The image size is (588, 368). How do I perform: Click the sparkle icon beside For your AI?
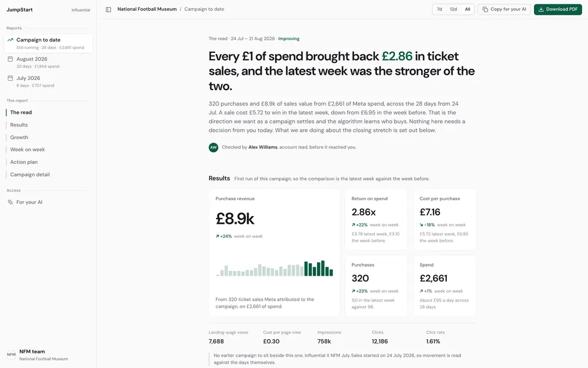click(10, 202)
